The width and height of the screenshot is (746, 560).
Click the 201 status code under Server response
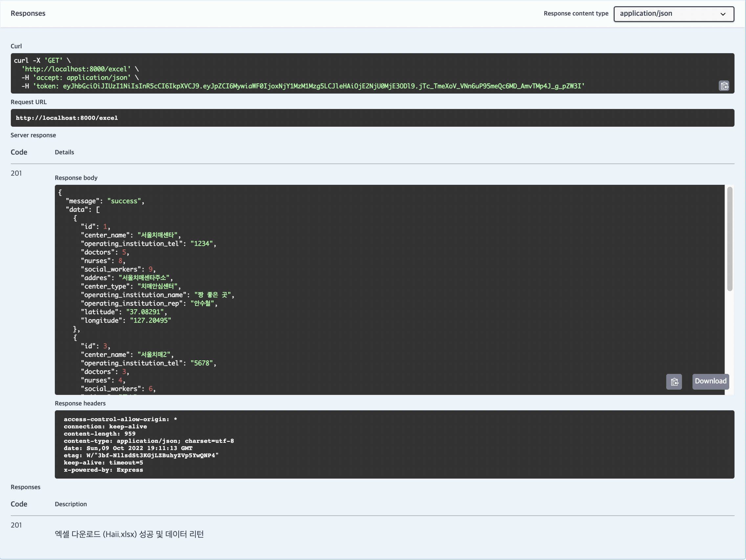pyautogui.click(x=16, y=173)
